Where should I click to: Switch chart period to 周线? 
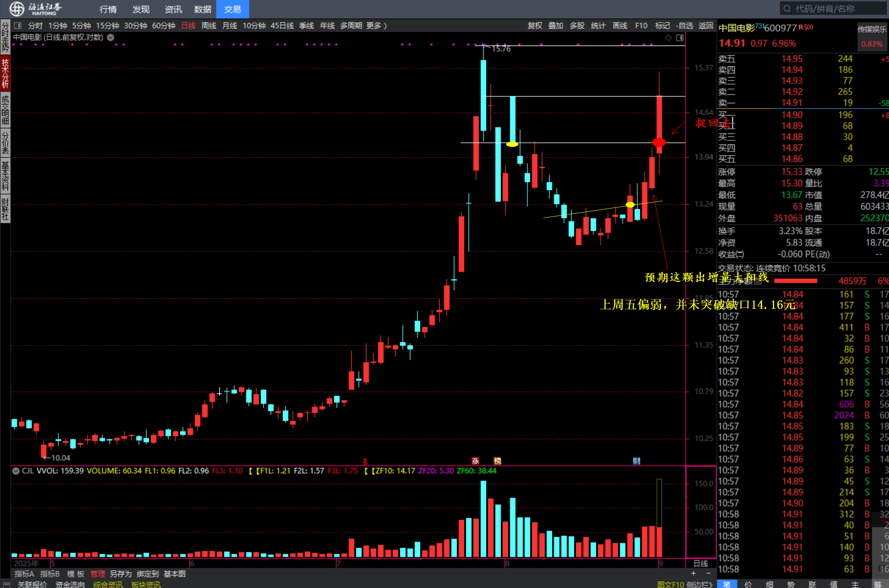(x=209, y=26)
